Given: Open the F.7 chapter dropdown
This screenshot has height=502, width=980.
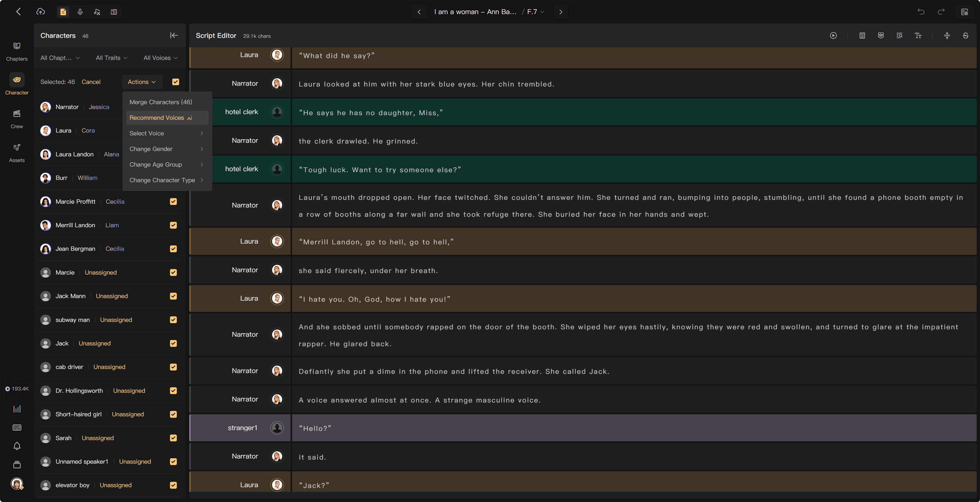Looking at the screenshot, I should [x=535, y=12].
